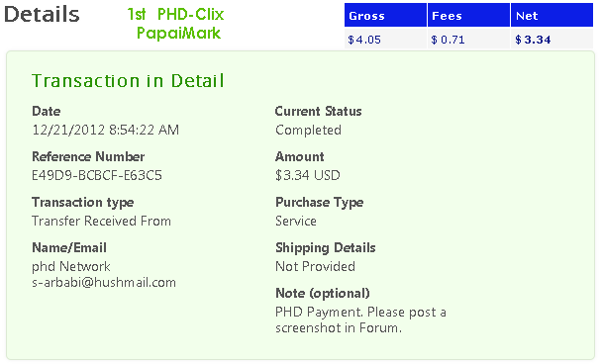This screenshot has width=601, height=364.
Task: Select the $0.71 fees amount cell
Action: [x=468, y=40]
